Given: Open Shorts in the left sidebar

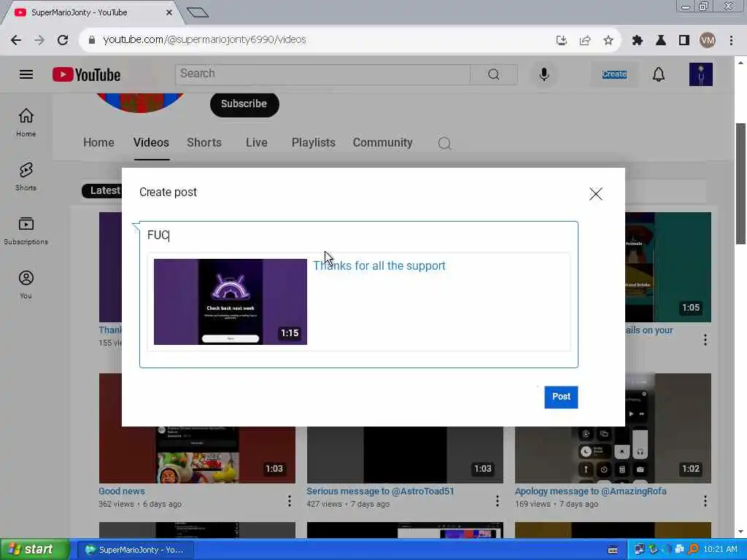Looking at the screenshot, I should pos(26,176).
